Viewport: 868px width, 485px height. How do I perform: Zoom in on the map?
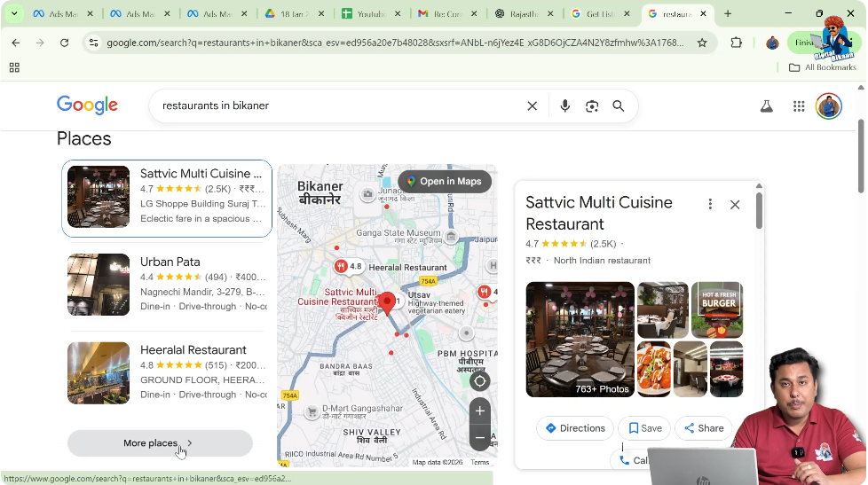pos(480,411)
